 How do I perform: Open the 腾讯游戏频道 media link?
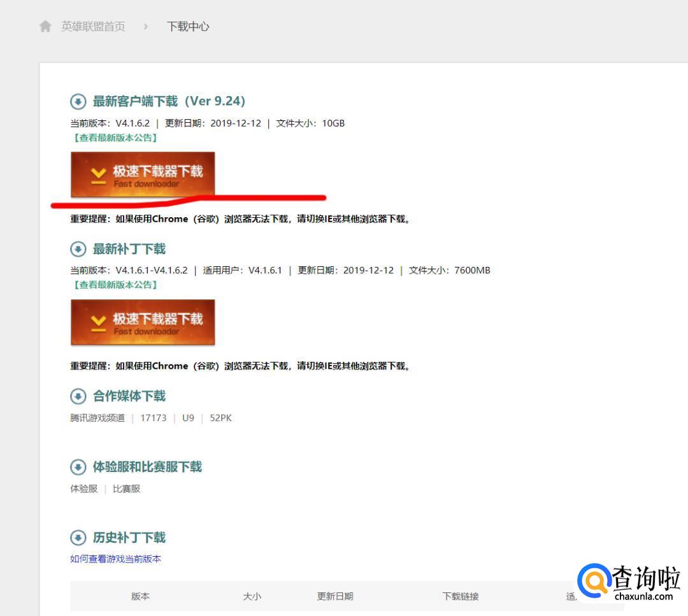pyautogui.click(x=97, y=418)
